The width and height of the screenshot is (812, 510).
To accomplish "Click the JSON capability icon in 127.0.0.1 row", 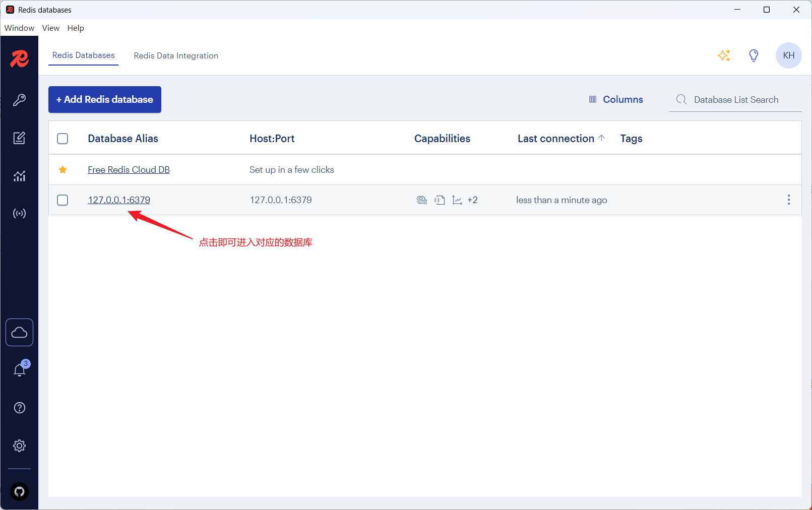I will [440, 200].
